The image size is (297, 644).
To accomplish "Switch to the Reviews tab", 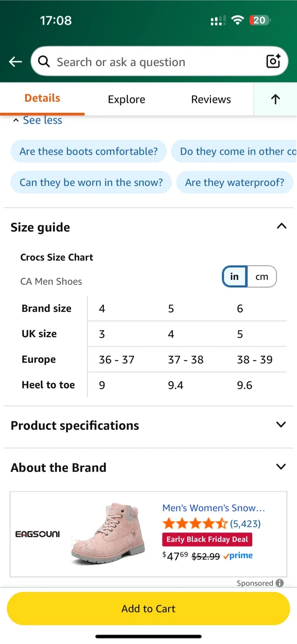I will coord(211,99).
